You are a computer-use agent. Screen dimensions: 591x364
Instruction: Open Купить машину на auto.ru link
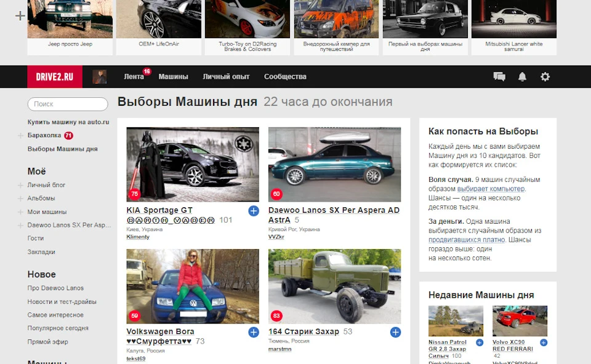(x=68, y=122)
